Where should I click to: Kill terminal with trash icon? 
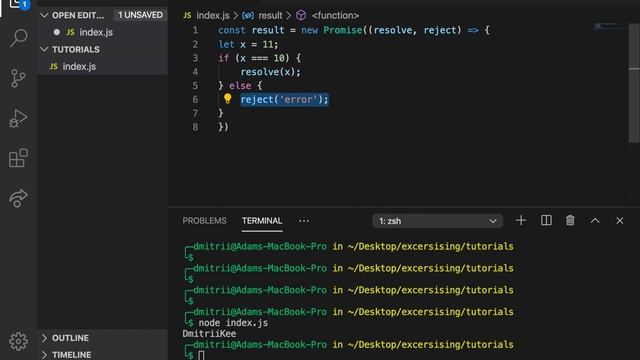[x=570, y=220]
